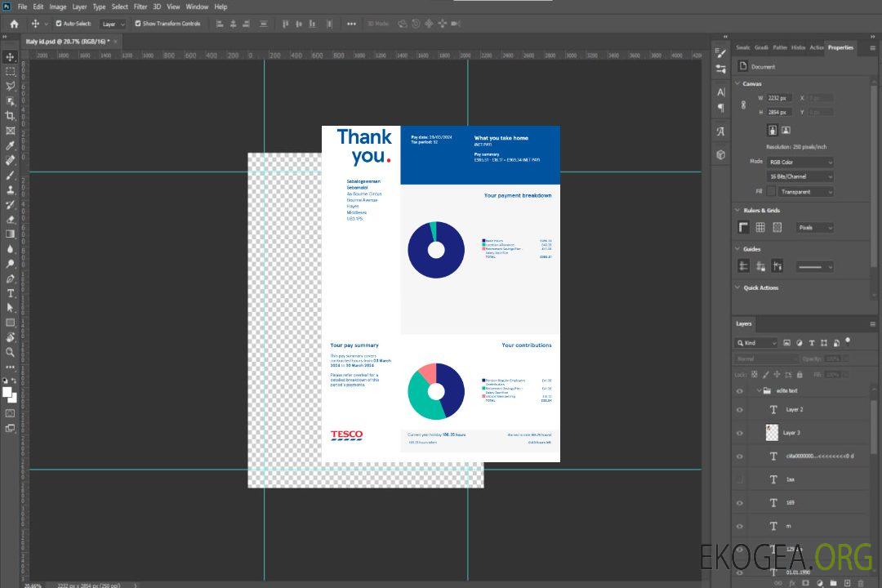The image size is (882, 588).
Task: Select the Path Selection tool
Action: 10,307
